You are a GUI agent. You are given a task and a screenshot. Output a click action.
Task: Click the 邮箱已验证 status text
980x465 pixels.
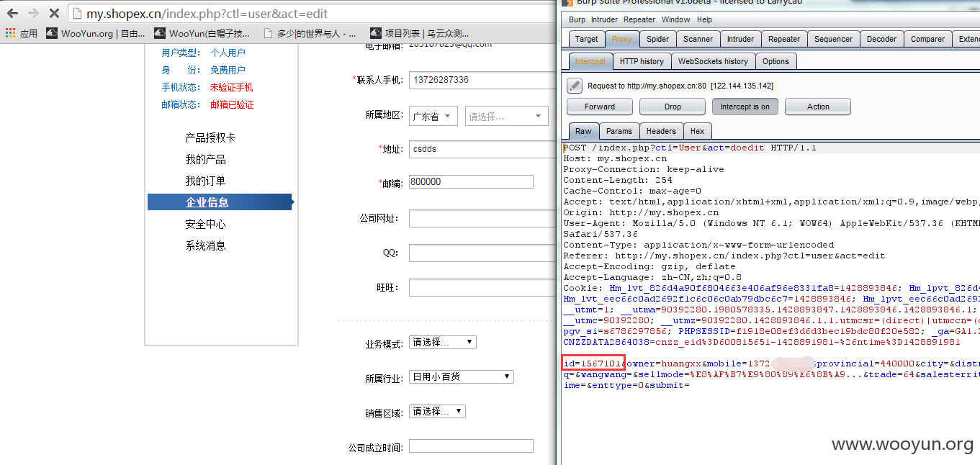(x=231, y=104)
